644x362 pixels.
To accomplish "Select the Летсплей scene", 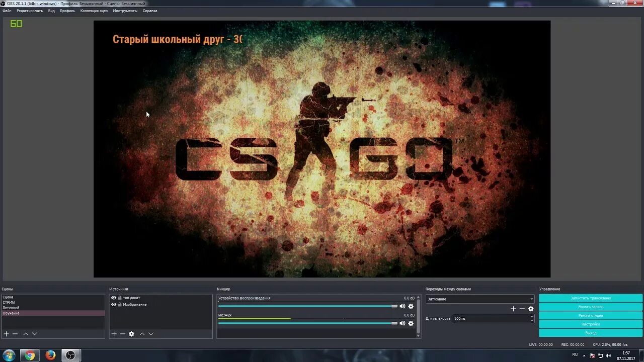I will (x=53, y=308).
